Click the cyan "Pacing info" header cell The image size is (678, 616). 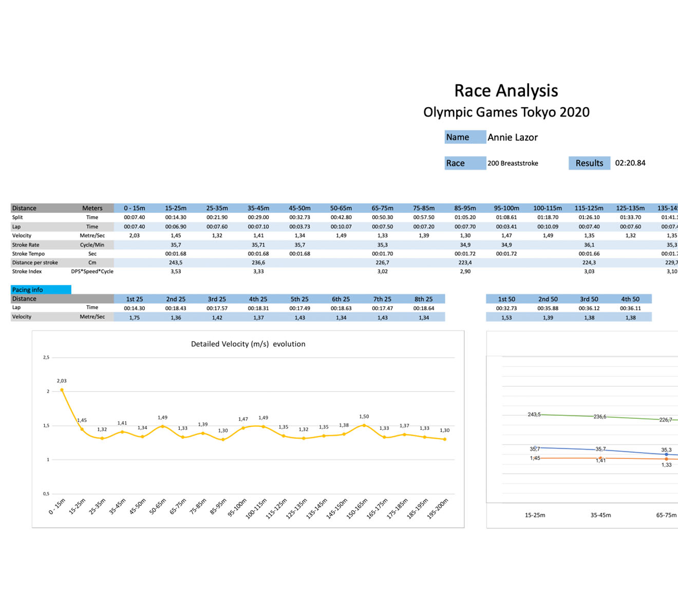[41, 290]
